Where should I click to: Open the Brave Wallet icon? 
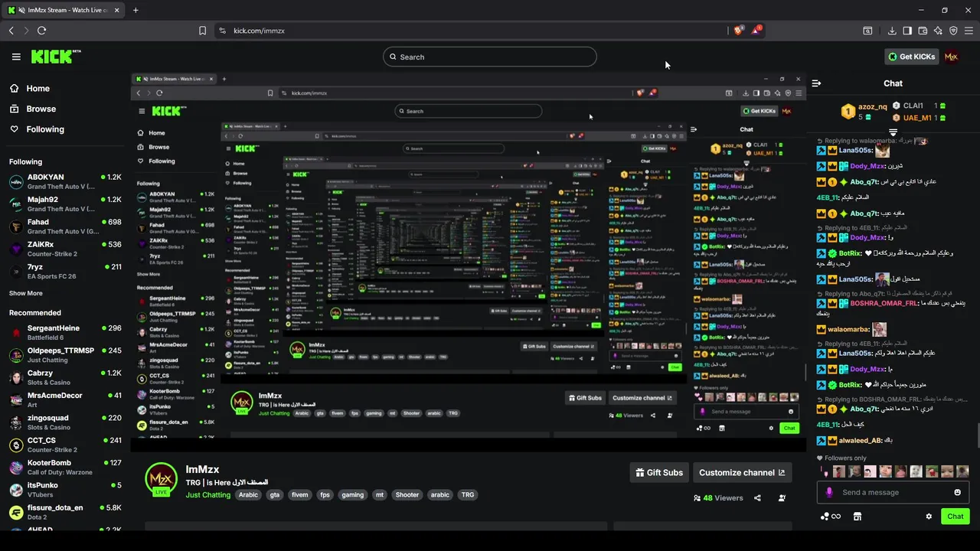pyautogui.click(x=923, y=31)
